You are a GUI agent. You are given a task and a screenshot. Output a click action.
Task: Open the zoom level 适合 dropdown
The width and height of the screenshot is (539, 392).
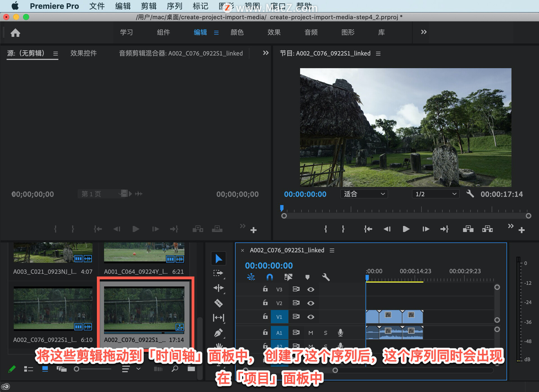pyautogui.click(x=364, y=194)
